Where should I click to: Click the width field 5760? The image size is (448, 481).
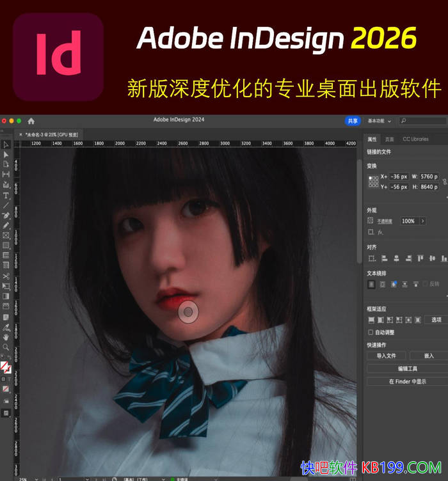point(429,177)
